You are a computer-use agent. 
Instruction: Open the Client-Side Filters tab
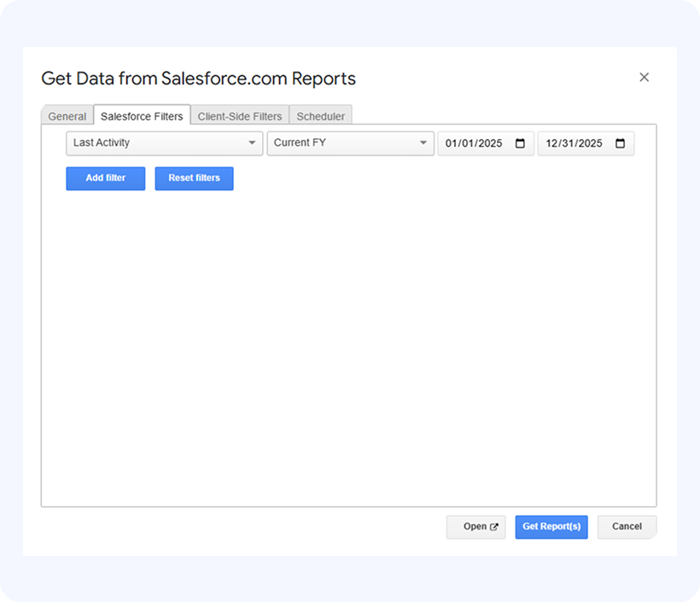point(239,116)
